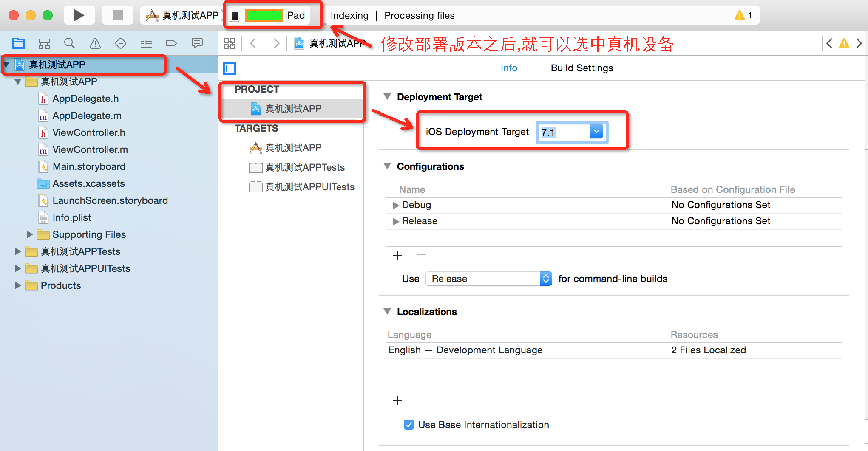Open Info.plist file
The width and height of the screenshot is (868, 451).
[x=72, y=217]
